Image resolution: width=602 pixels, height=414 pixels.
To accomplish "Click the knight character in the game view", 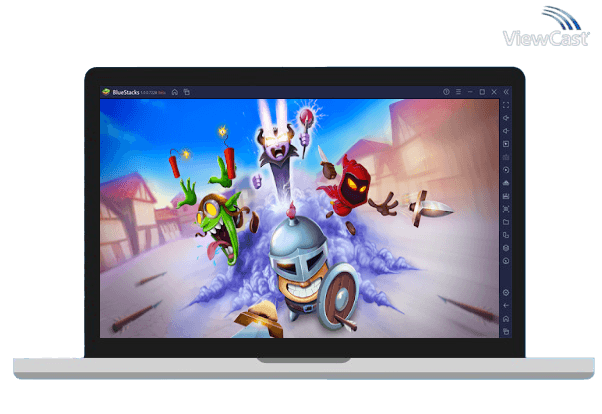I will [307, 271].
